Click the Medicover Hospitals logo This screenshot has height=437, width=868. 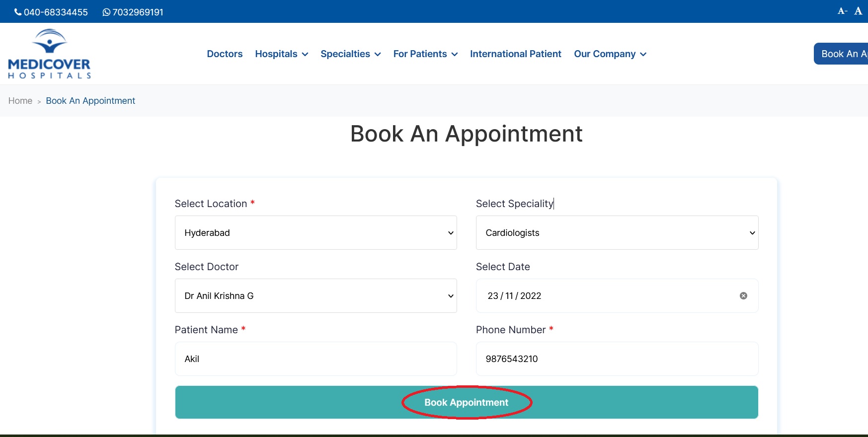pos(49,54)
